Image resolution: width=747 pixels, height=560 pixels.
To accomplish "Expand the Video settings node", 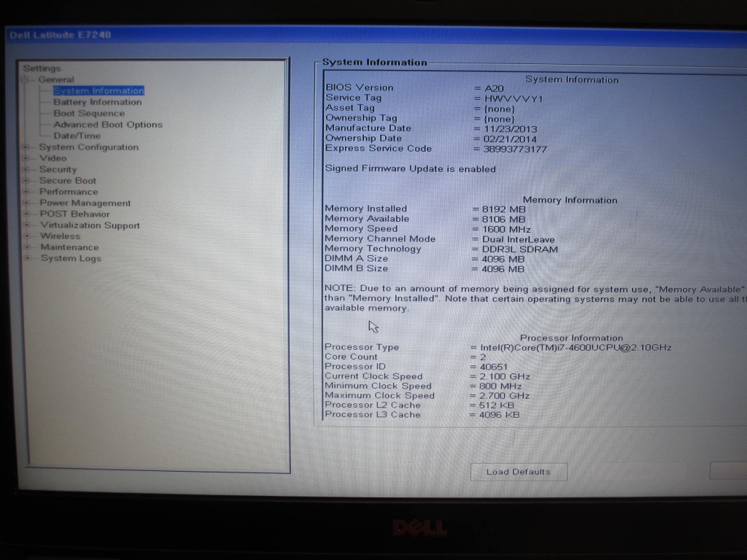I will click(x=26, y=158).
